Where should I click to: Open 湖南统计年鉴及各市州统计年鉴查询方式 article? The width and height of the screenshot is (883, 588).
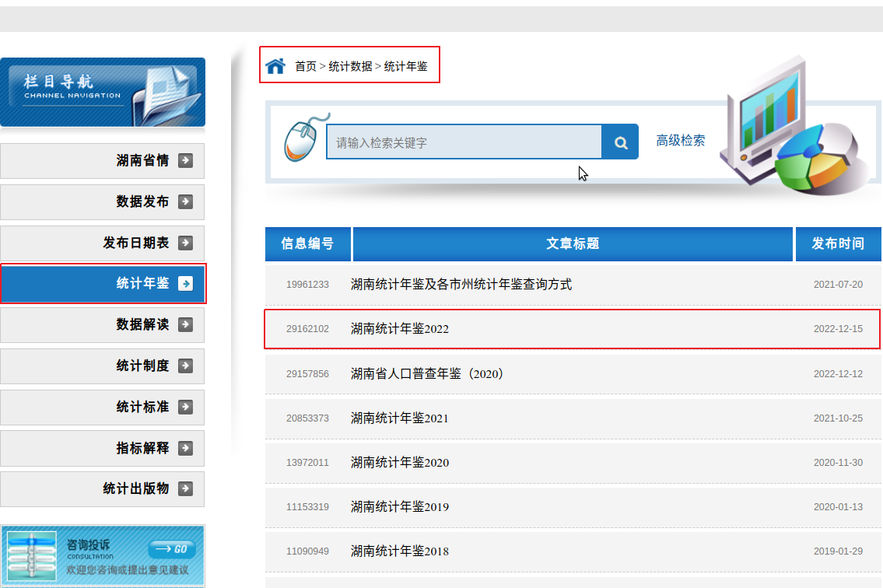click(x=461, y=285)
